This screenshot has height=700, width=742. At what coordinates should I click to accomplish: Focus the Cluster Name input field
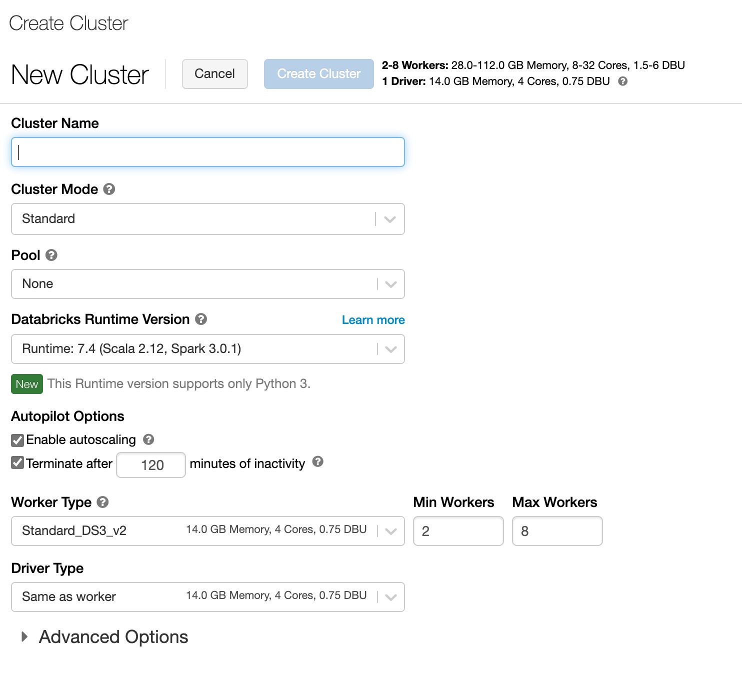(x=208, y=152)
